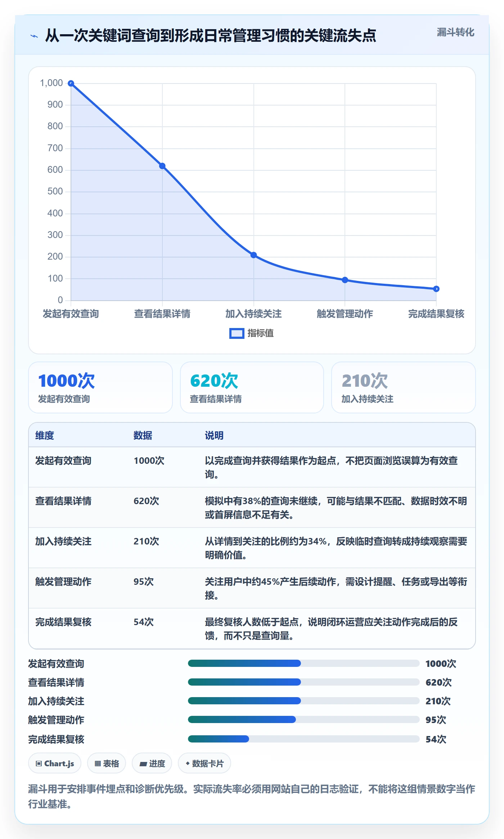Open the 1000次 发起有效查询 data card
The image size is (504, 839).
[100, 387]
